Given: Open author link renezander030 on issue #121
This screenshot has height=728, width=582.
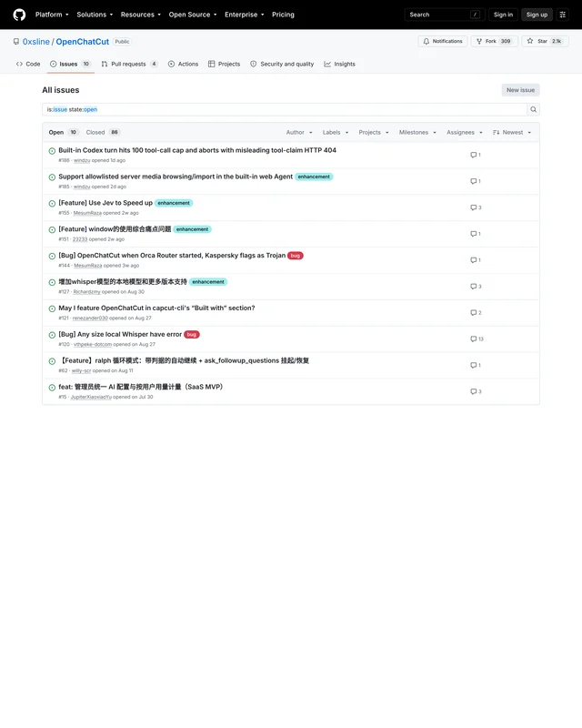Looking at the screenshot, I should [90, 318].
